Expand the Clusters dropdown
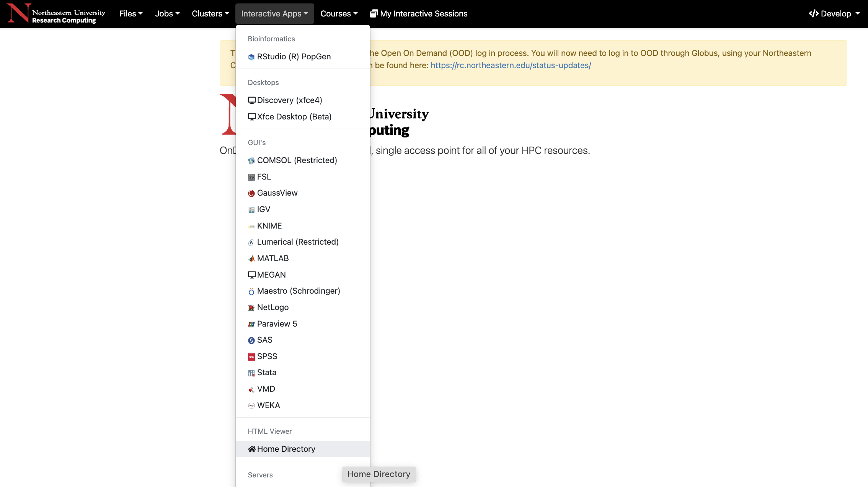 [210, 14]
